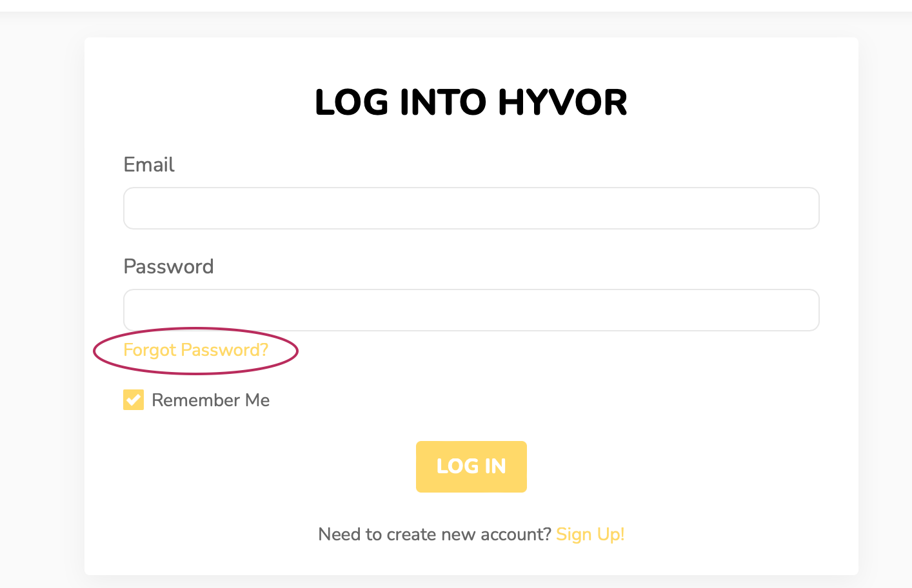Place cursor in the box under Email

pyautogui.click(x=471, y=208)
